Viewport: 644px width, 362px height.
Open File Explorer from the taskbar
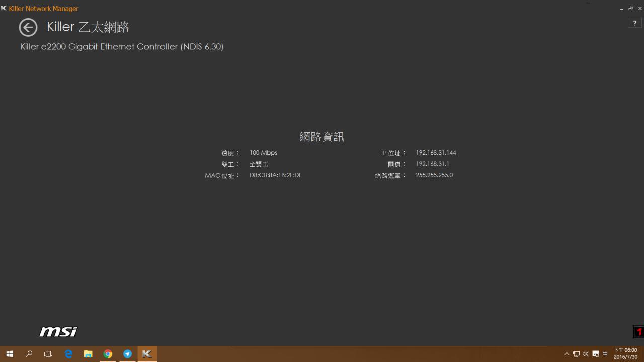click(x=88, y=354)
